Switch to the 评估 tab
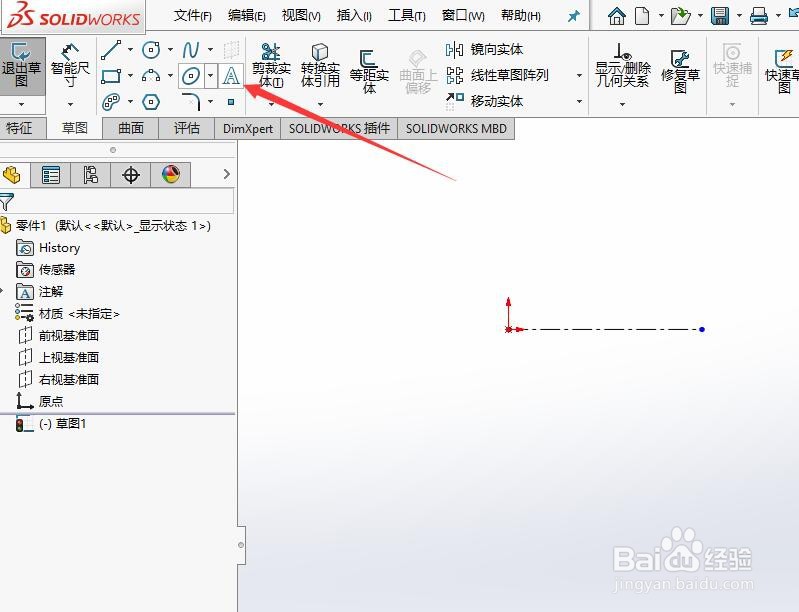This screenshot has height=612, width=799. pos(187,128)
